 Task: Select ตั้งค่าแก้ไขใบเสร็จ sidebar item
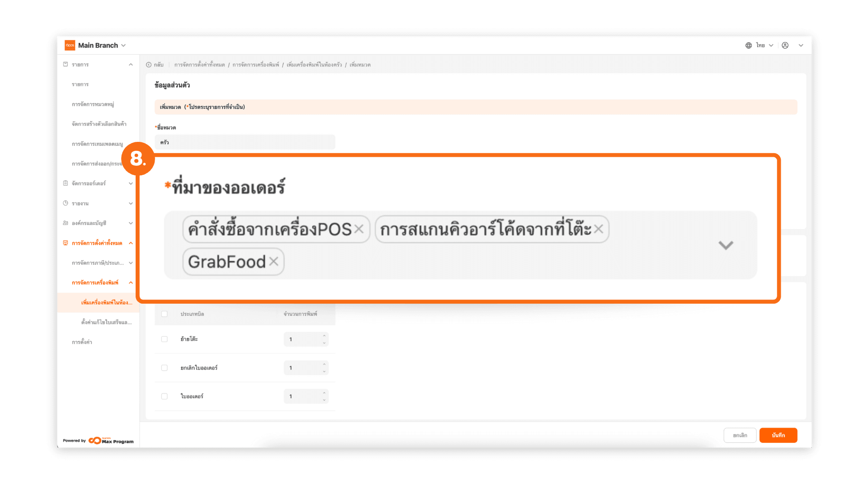click(106, 322)
